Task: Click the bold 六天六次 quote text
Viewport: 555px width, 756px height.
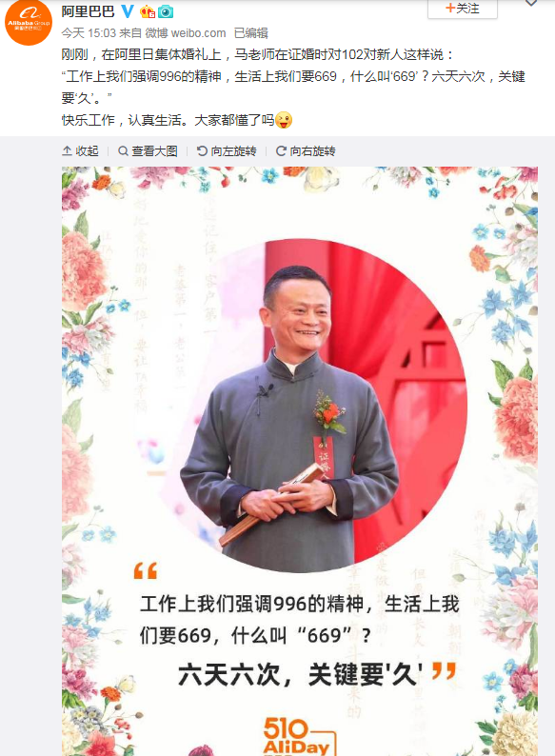Action: (228, 673)
